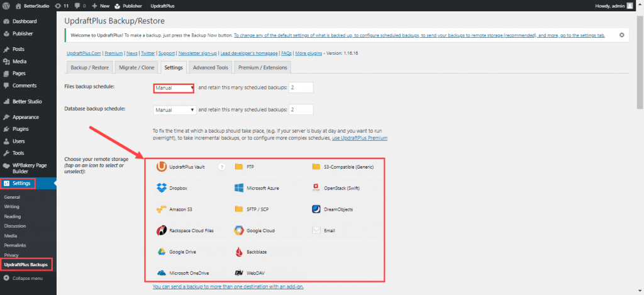644x295 pixels.
Task: Open the Premium / Extensions tab
Action: coord(263,67)
